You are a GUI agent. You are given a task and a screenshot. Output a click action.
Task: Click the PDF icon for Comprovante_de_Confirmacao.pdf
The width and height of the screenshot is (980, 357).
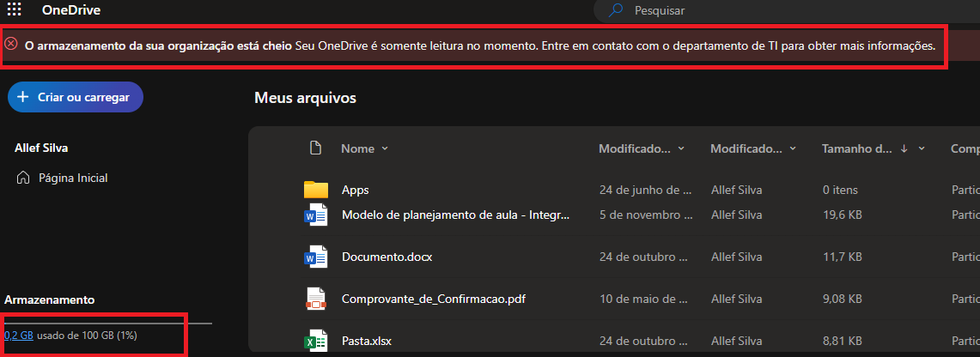[315, 299]
